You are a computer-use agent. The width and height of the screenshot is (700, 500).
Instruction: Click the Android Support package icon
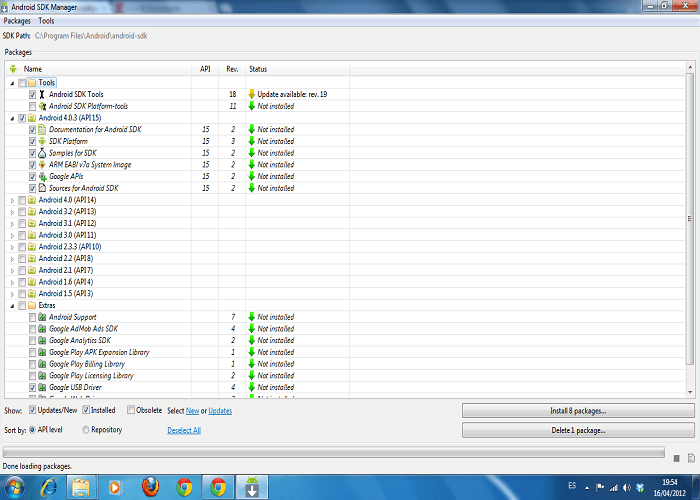[x=42, y=317]
